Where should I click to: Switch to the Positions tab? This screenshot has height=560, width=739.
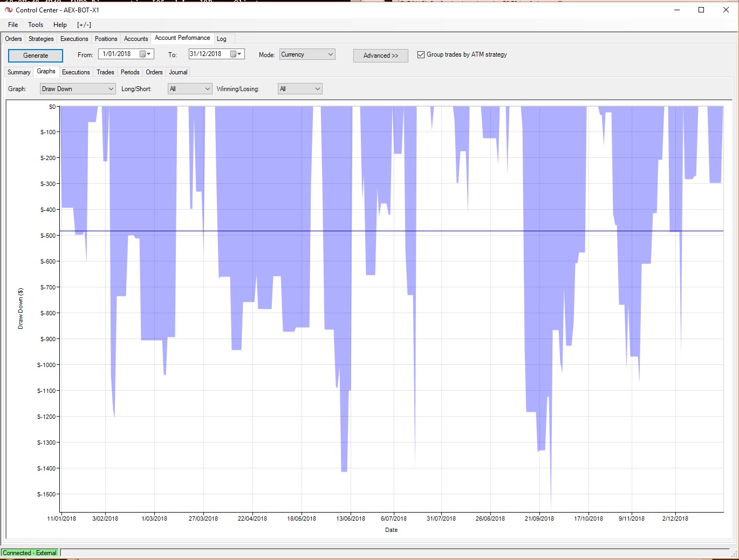[x=106, y=39]
